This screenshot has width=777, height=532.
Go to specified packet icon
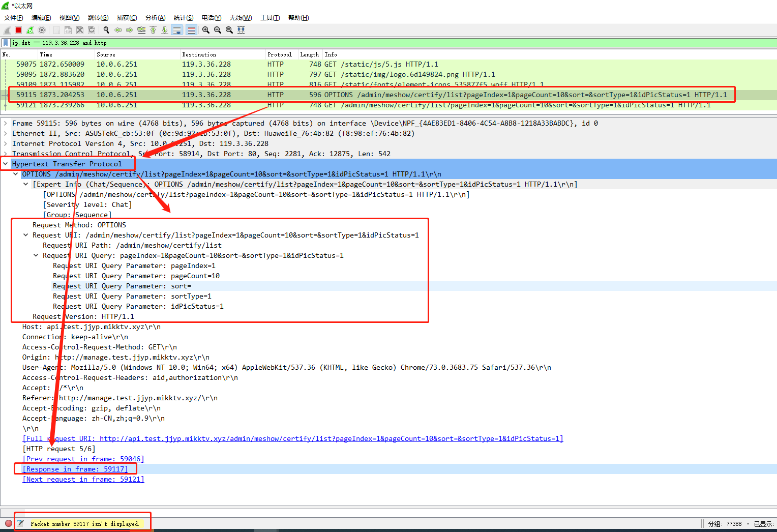pos(141,30)
